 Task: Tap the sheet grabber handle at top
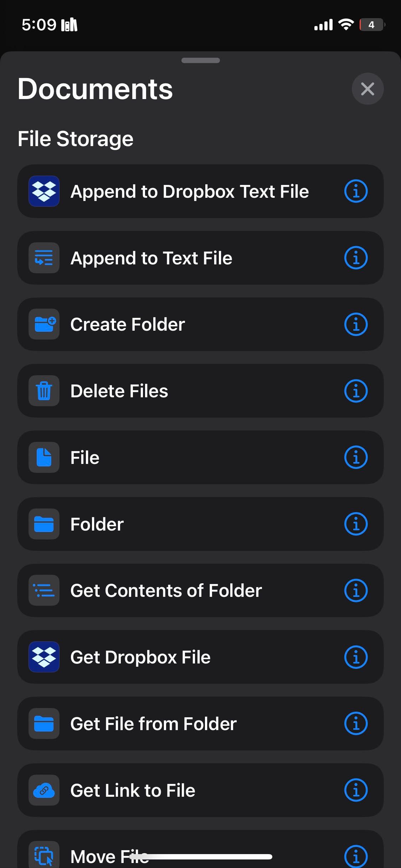200,60
